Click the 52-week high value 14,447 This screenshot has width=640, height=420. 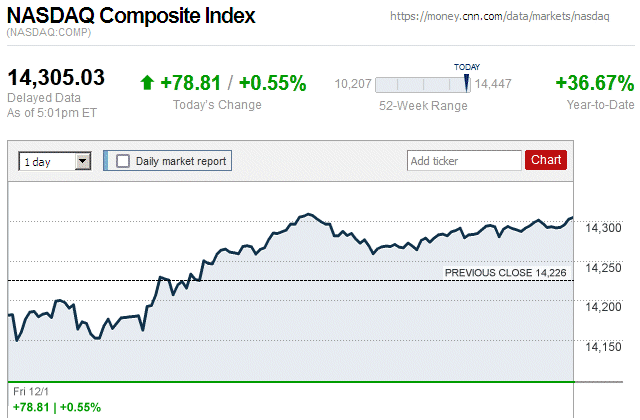point(492,85)
